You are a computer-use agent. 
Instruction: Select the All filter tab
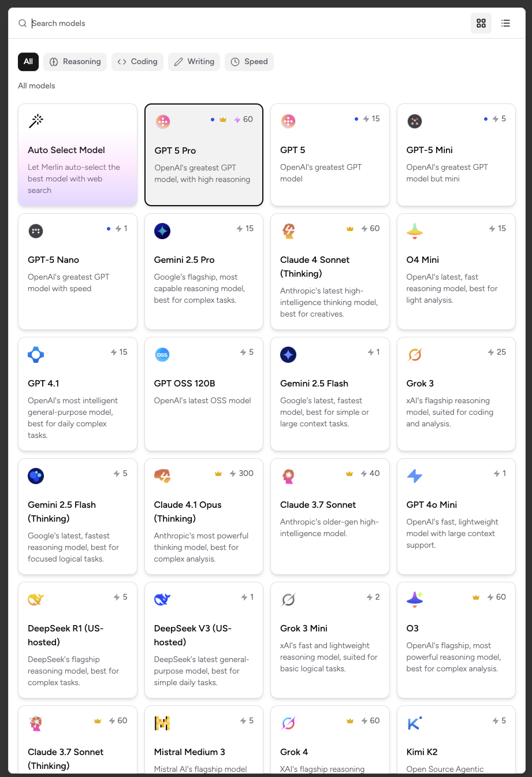coord(28,62)
